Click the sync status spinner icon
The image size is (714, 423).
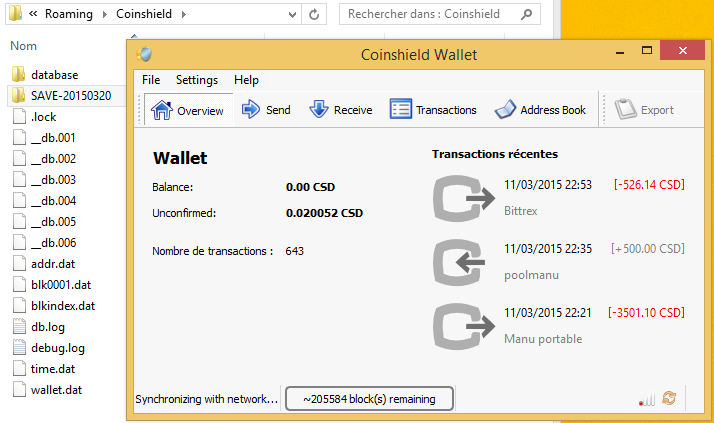click(x=669, y=398)
